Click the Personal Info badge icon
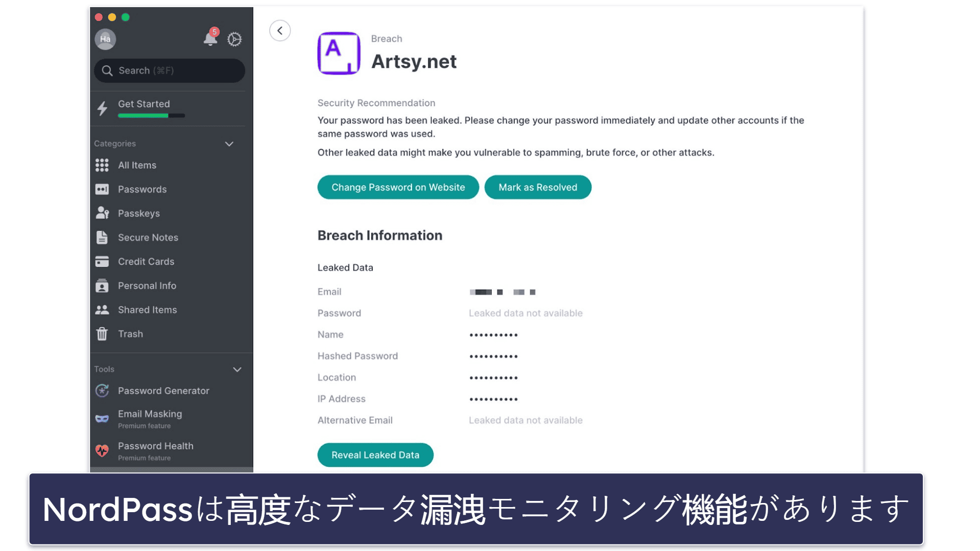The image size is (980, 551). tap(102, 285)
